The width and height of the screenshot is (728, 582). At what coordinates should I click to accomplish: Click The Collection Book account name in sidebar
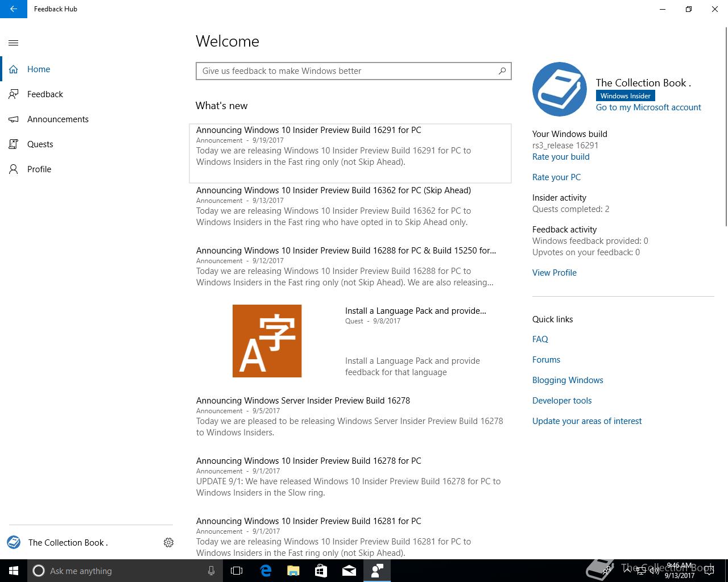coord(68,543)
